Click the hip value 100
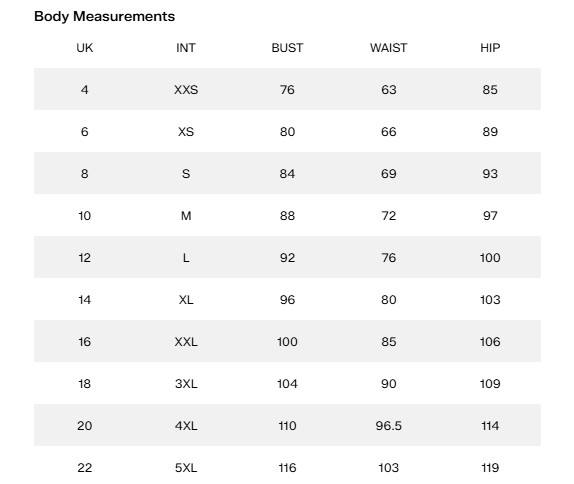Screen dimensions: 574x484 (490, 258)
